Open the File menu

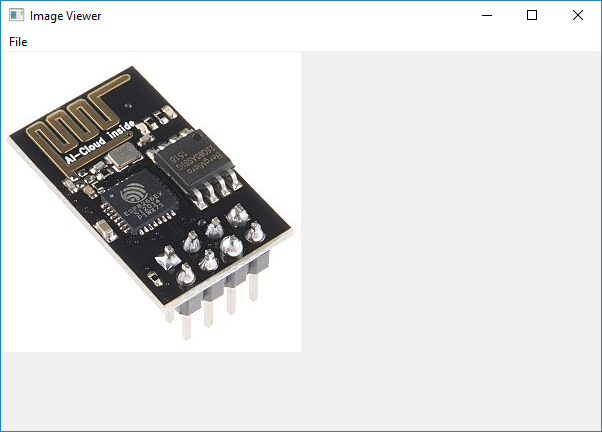pyautogui.click(x=18, y=41)
